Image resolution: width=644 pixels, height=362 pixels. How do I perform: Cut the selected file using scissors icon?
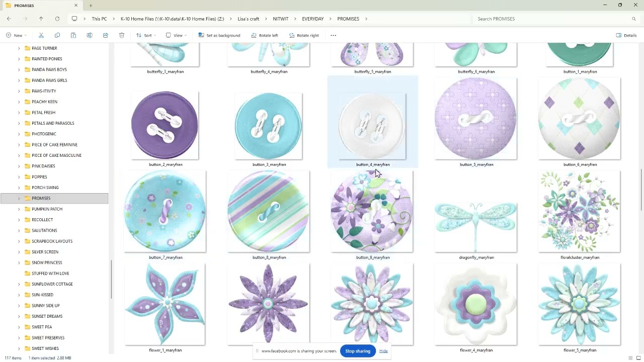pos(41,35)
